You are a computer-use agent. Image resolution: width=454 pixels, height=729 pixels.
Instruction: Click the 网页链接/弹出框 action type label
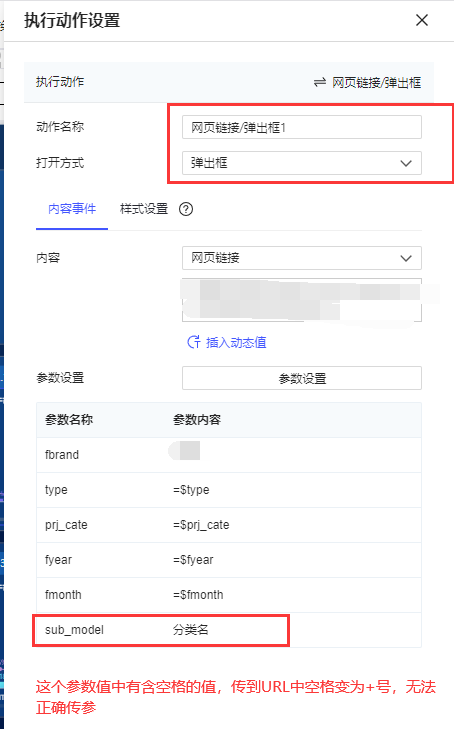(376, 83)
